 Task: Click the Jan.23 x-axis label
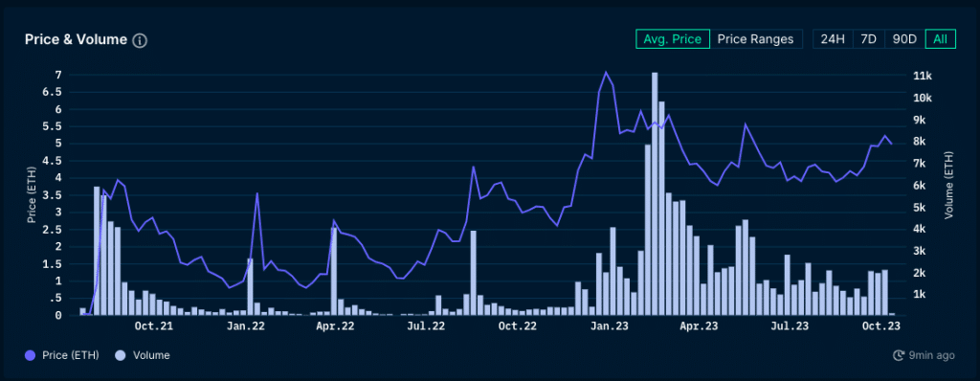click(x=610, y=325)
